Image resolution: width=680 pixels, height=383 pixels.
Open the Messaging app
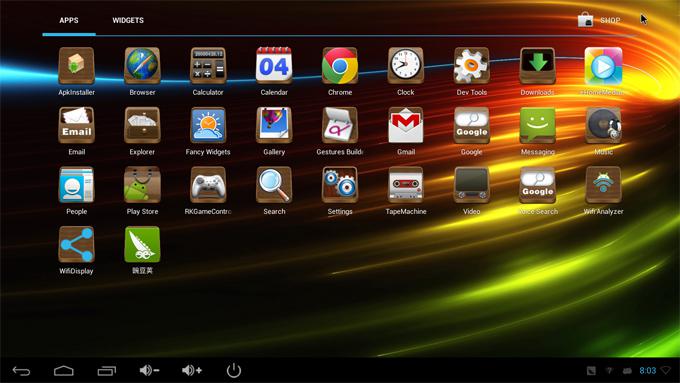point(537,125)
